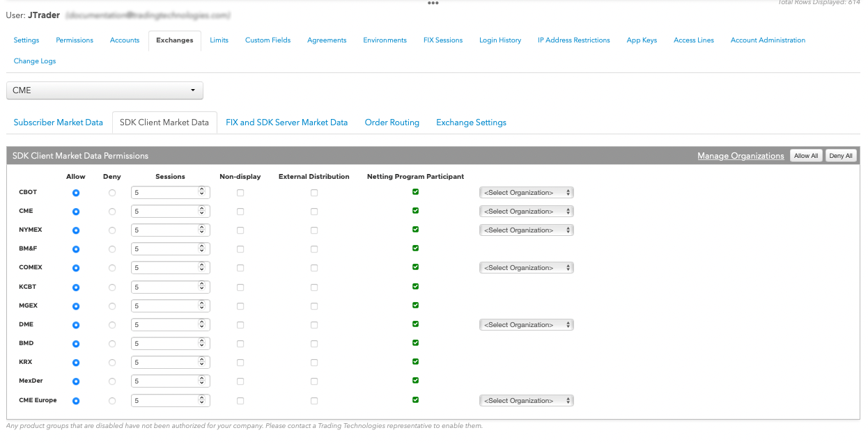Screen dimensions: 868x444
Task: Select the Allow radio for BM&F
Action: click(76, 249)
